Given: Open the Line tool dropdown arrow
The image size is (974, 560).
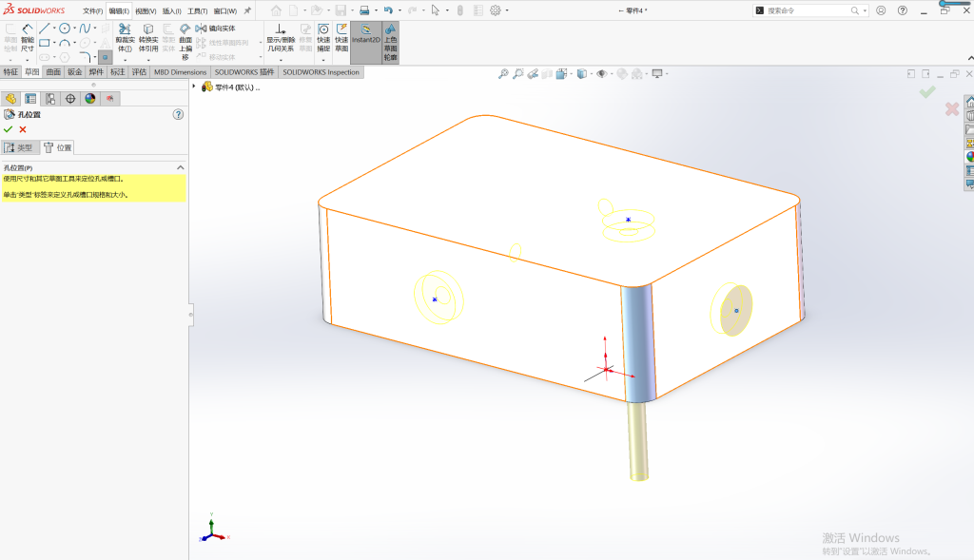Looking at the screenshot, I should (x=54, y=29).
